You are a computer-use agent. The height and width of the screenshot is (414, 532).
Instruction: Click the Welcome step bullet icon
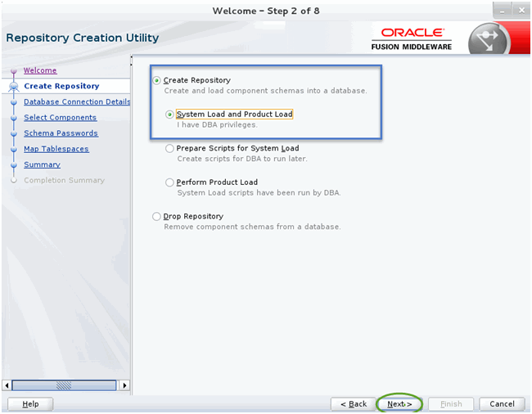(14, 71)
